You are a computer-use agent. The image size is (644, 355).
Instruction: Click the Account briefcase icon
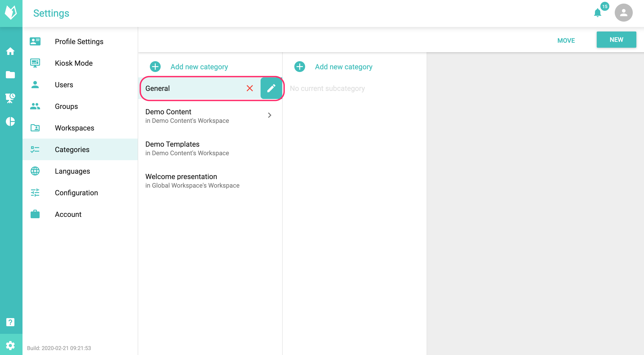pos(35,214)
